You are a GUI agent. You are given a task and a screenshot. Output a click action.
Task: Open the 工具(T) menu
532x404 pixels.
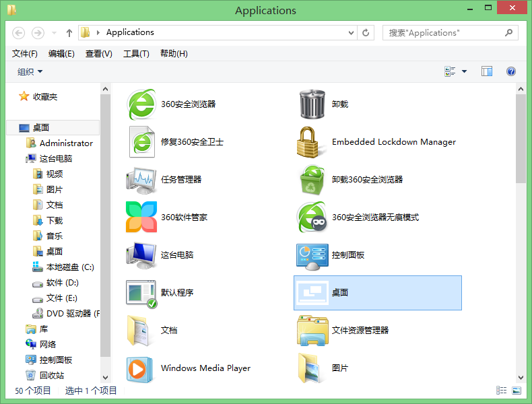pyautogui.click(x=136, y=54)
